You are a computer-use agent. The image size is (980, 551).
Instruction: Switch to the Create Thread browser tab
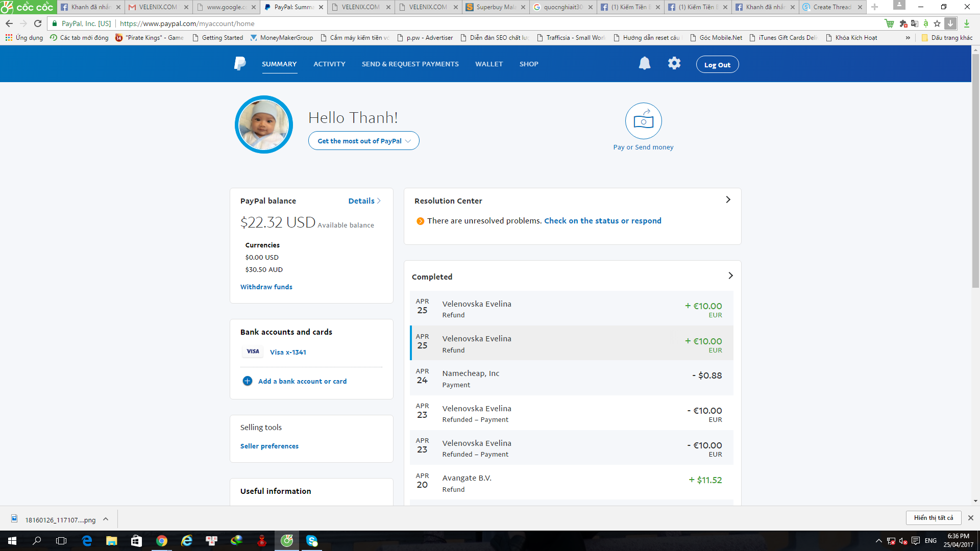coord(832,7)
